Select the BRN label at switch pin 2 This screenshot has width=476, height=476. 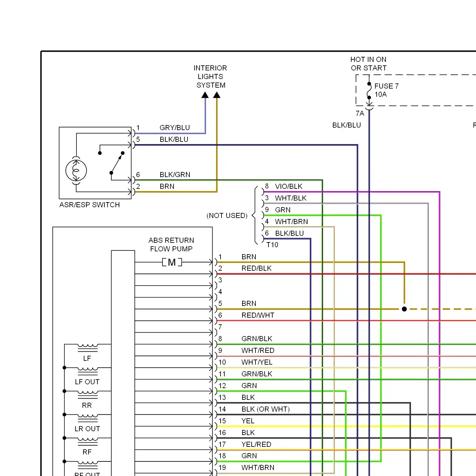(x=167, y=186)
